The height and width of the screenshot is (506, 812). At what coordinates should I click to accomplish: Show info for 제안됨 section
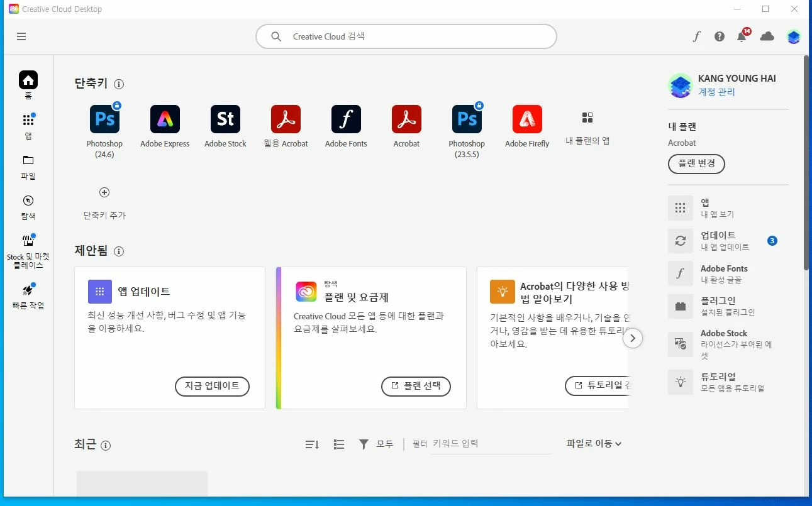click(x=119, y=251)
